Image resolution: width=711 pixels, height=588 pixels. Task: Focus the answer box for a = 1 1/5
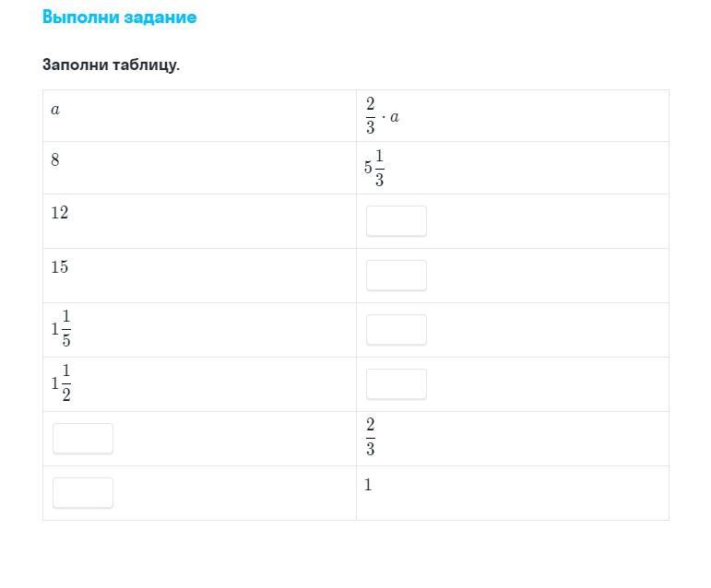pos(397,330)
